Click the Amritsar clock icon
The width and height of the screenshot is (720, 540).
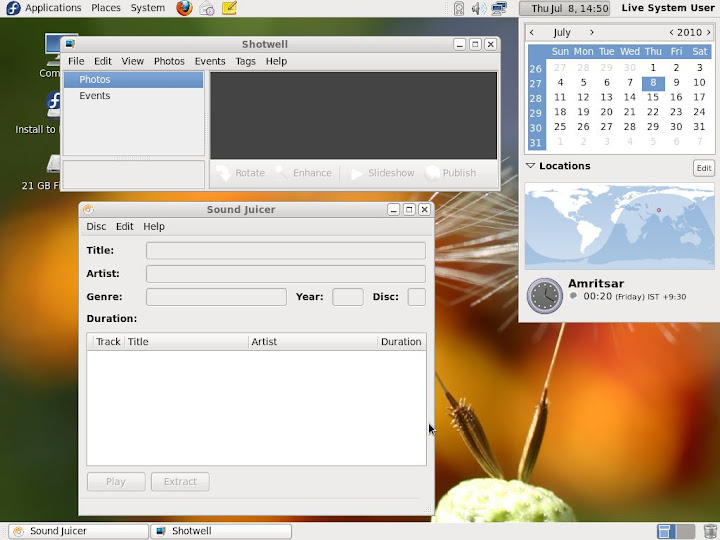click(545, 296)
